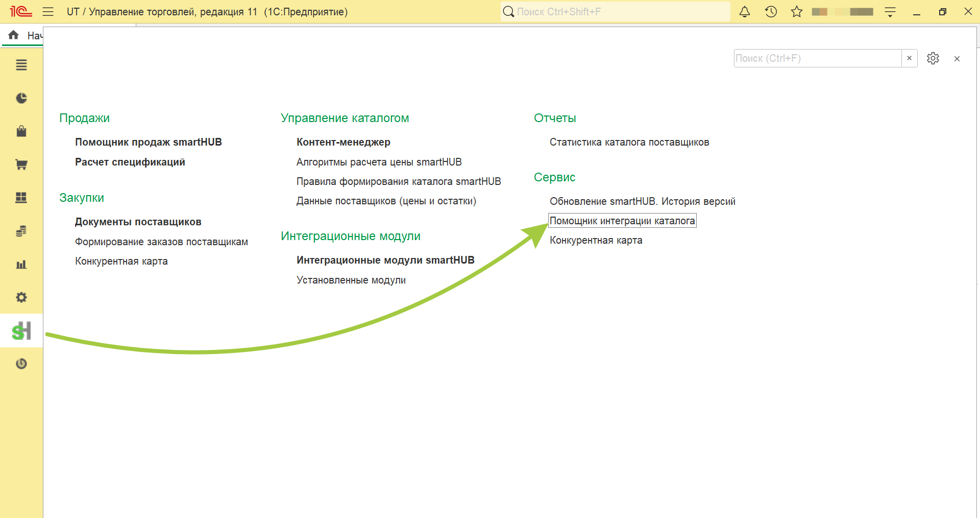Focus the panel search field Ctrl+F
The height and width of the screenshot is (518, 980).
coord(818,58)
